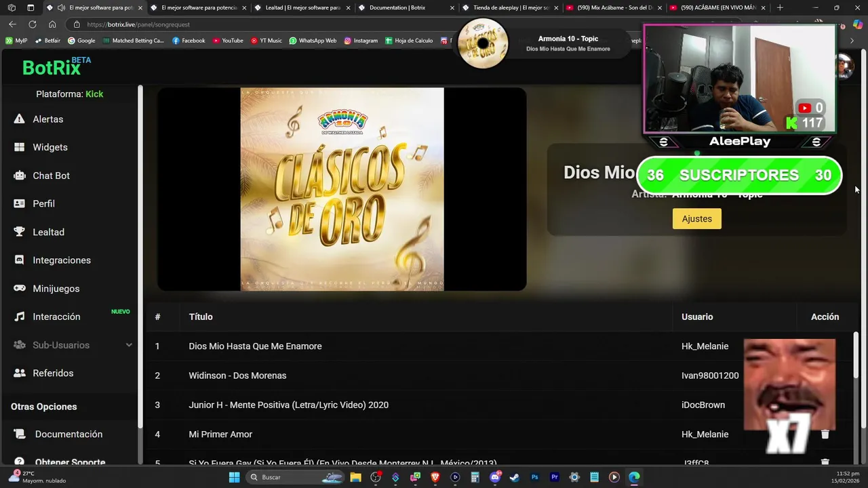Switch to the Tienda de aleeplay tab
The image size is (868, 488).
pos(509,7)
